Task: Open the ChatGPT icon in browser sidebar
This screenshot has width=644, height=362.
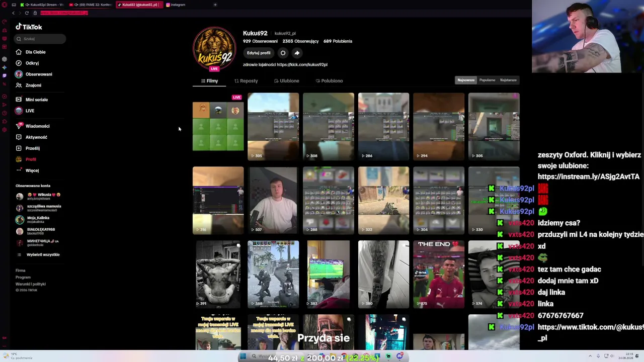Action: [5, 59]
